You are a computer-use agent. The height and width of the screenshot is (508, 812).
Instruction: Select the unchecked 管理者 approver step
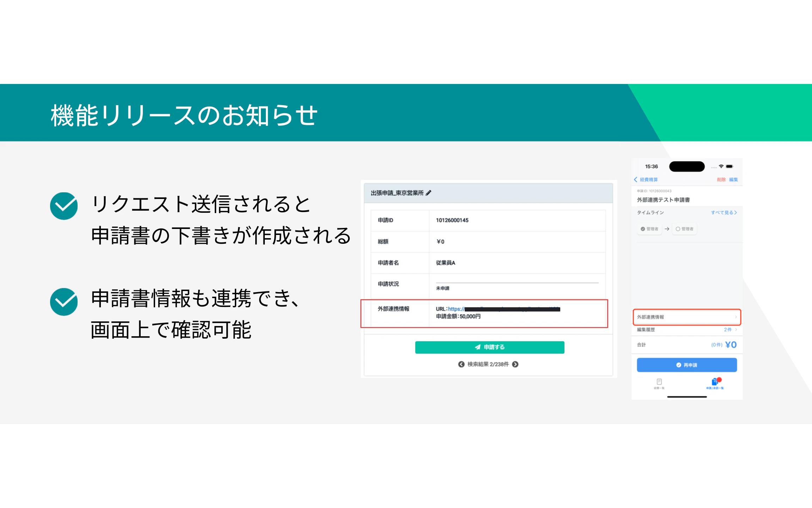click(x=684, y=229)
